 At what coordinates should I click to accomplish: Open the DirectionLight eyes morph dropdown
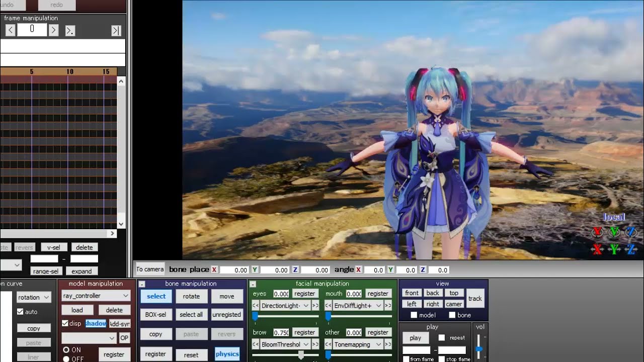point(285,305)
